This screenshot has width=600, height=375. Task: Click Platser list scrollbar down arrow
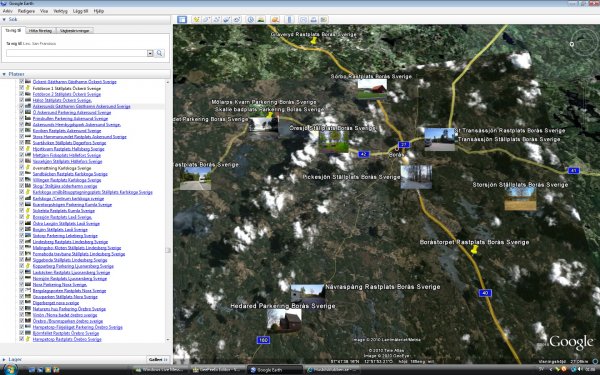(x=168, y=339)
